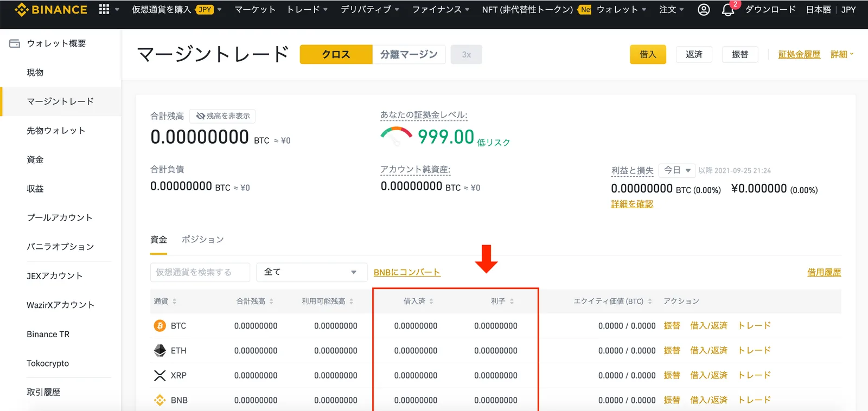Expand the 注文 menu
Screen dimensions: 868x411
672,10
